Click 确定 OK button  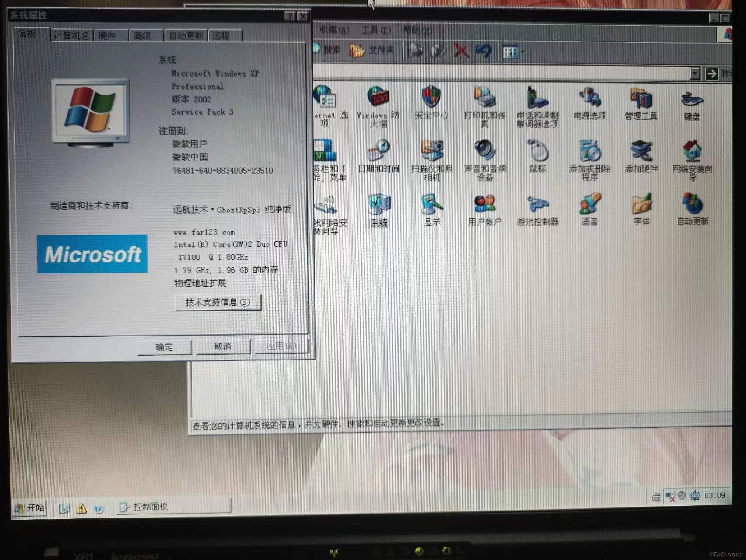point(164,347)
